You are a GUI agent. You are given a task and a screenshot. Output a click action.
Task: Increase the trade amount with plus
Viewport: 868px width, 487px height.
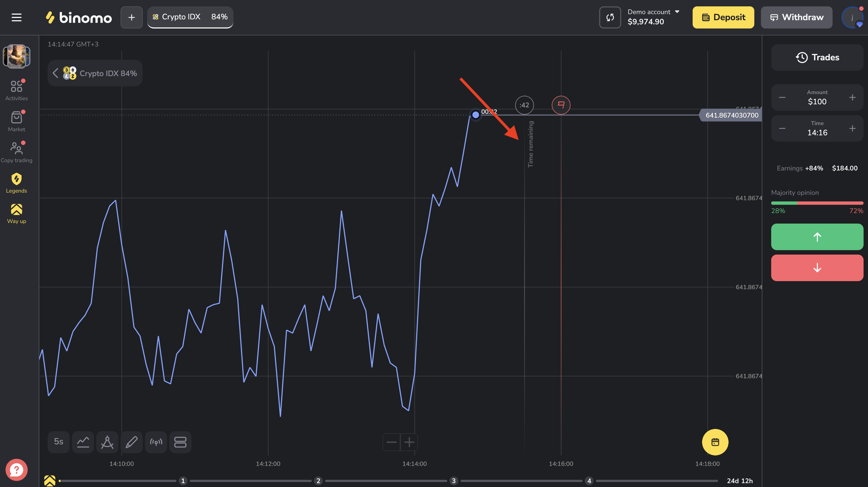(853, 97)
